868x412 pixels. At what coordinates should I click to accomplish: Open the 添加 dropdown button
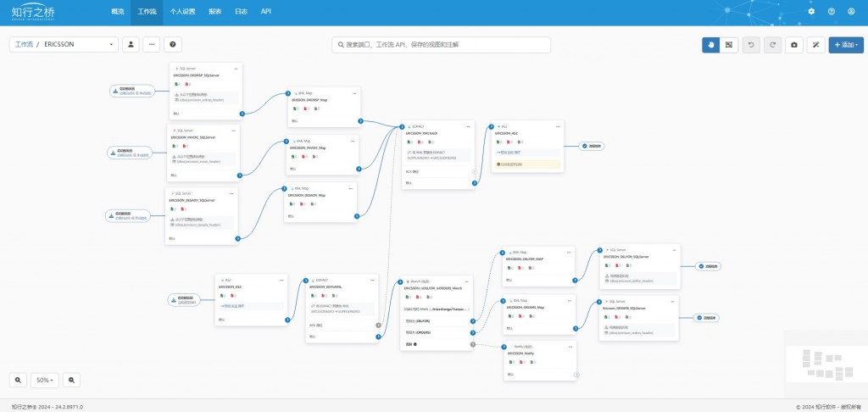[x=846, y=45]
